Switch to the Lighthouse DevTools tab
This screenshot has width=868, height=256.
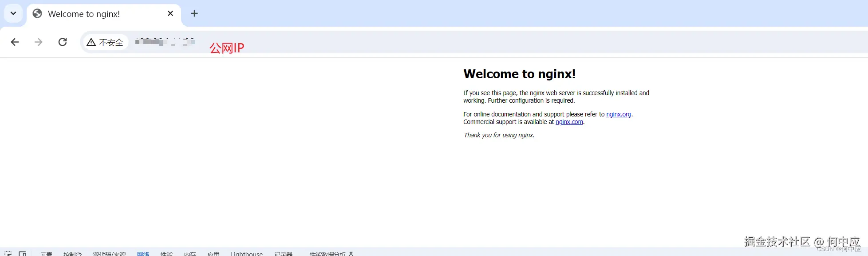tap(247, 254)
